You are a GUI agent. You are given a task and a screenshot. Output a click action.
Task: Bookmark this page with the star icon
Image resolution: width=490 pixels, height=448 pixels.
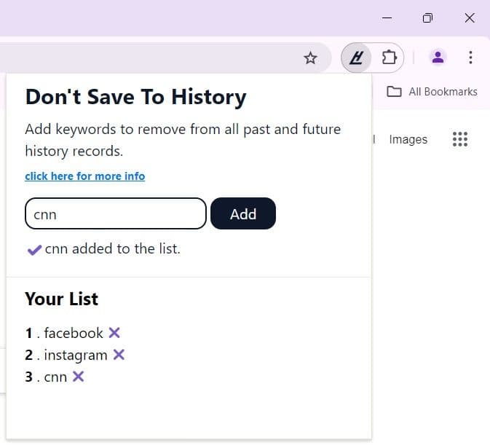pos(311,58)
